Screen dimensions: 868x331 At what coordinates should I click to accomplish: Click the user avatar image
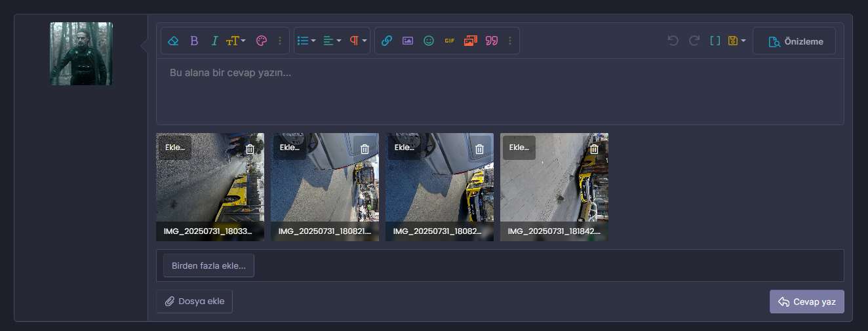[x=81, y=54]
